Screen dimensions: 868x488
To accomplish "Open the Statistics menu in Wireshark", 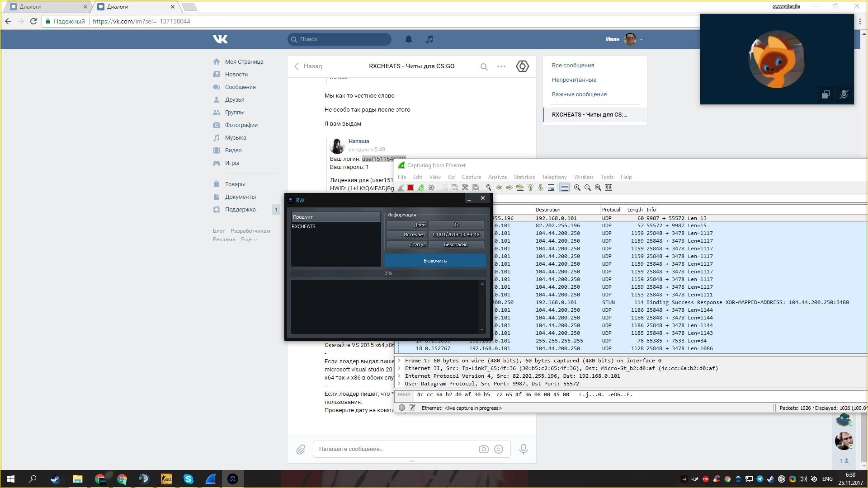I will 524,177.
